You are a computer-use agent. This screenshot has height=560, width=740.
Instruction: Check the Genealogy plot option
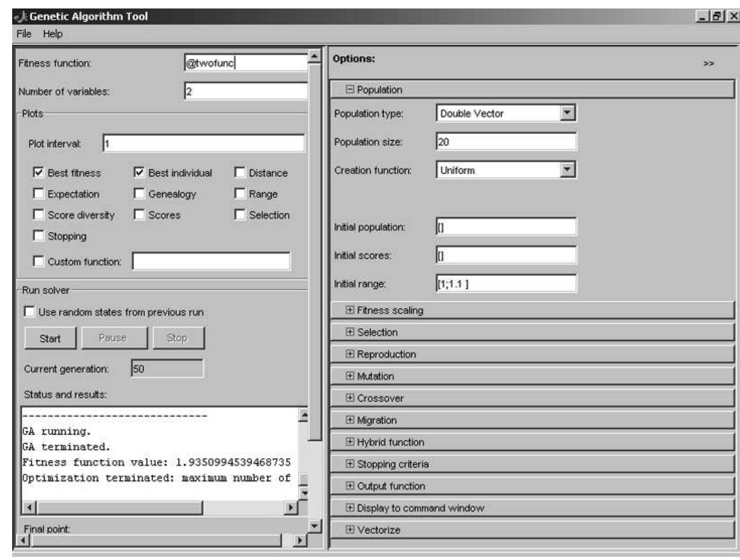pyautogui.click(x=139, y=194)
